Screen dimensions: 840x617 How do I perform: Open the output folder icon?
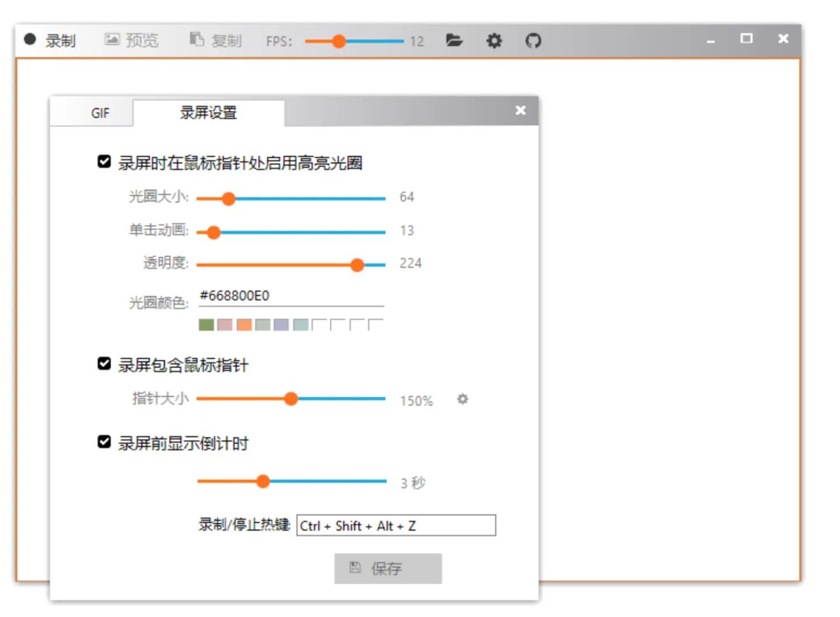pos(454,41)
